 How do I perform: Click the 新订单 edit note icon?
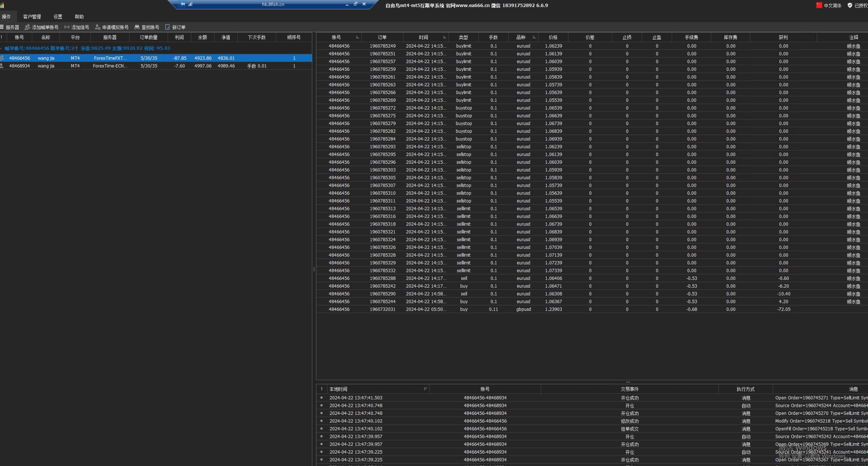[168, 27]
